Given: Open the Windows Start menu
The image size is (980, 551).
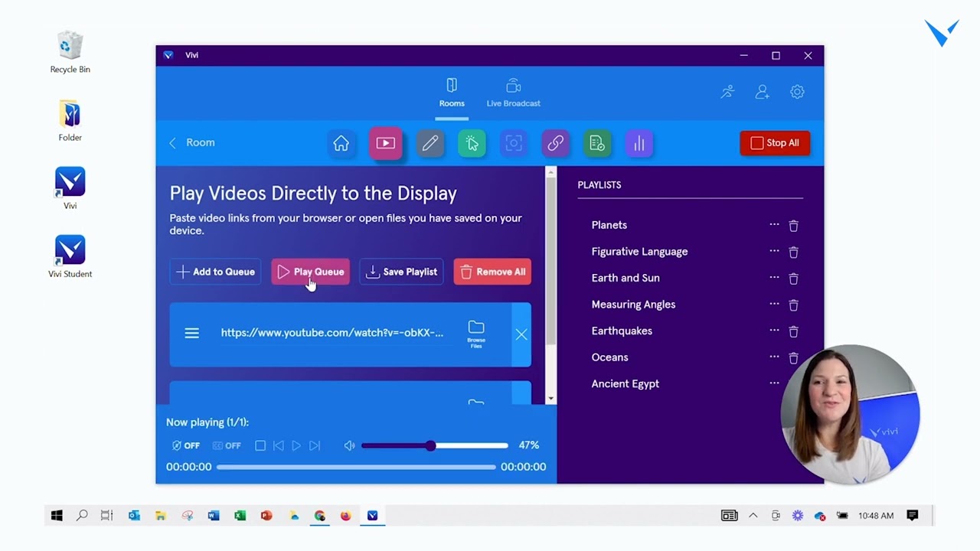Looking at the screenshot, I should click(x=57, y=516).
